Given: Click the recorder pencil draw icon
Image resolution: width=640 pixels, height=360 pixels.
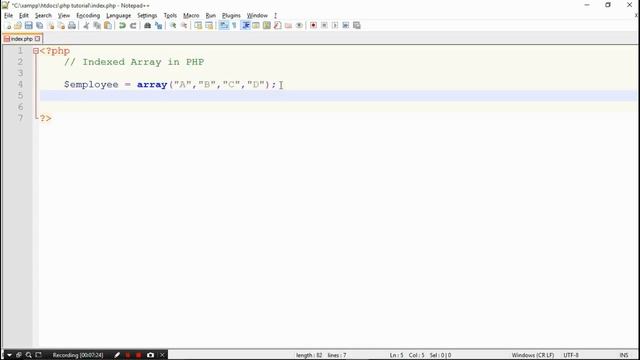Looking at the screenshot, I should tap(117, 355).
